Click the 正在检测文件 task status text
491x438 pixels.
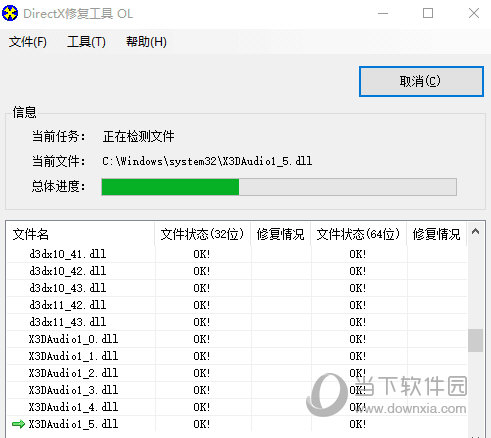point(138,137)
